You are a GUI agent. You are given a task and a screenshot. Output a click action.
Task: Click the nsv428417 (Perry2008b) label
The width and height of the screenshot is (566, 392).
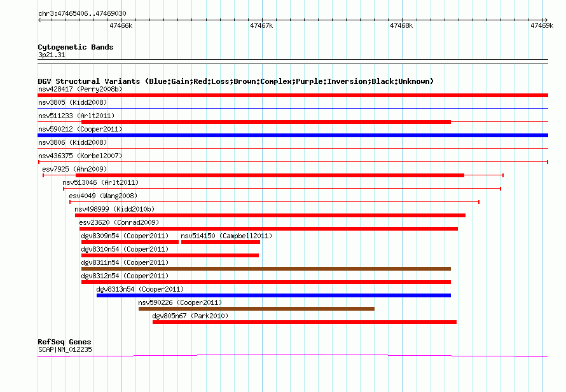point(80,89)
